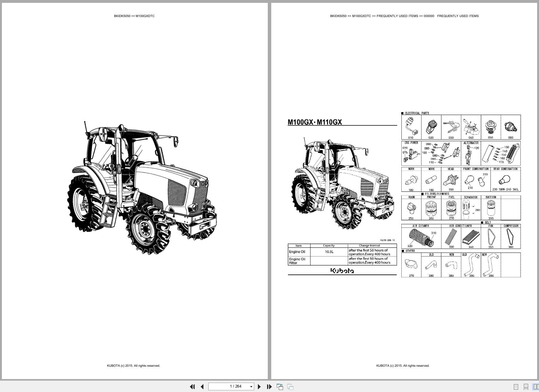This screenshot has height=392, width=539.
Task: Select two-page facing view
Action: pyautogui.click(x=536, y=387)
